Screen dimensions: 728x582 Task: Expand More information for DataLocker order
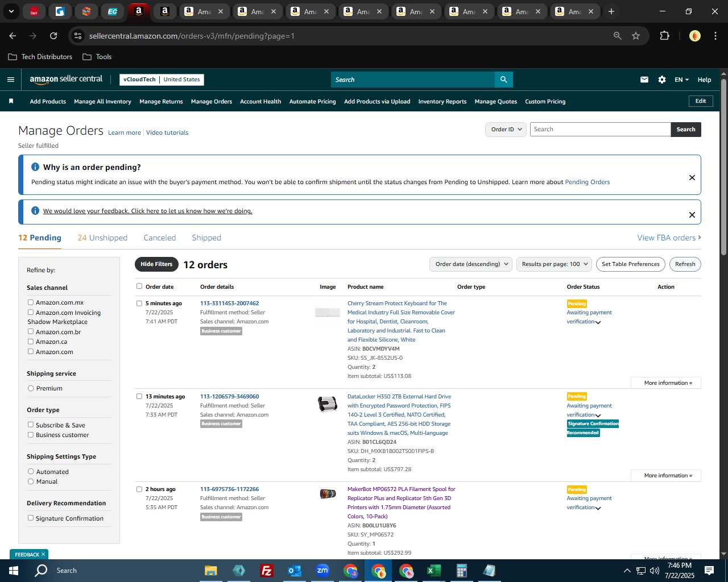(x=666, y=476)
